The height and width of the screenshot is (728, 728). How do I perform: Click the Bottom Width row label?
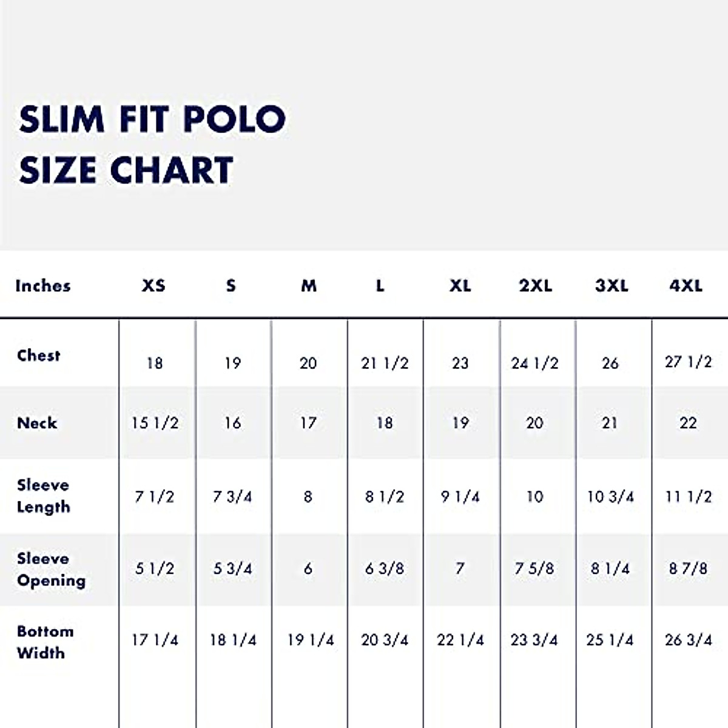[x=45, y=642]
